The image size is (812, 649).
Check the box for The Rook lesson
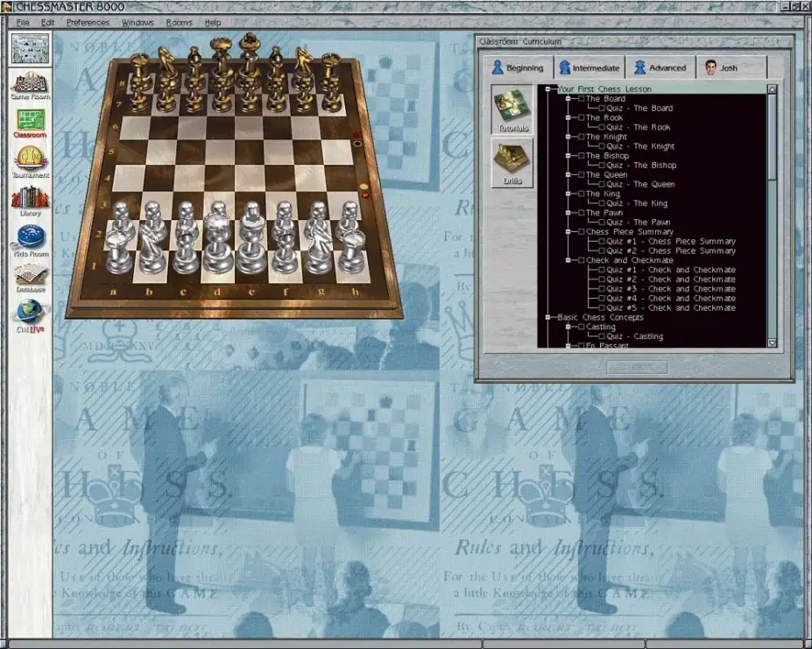581,117
